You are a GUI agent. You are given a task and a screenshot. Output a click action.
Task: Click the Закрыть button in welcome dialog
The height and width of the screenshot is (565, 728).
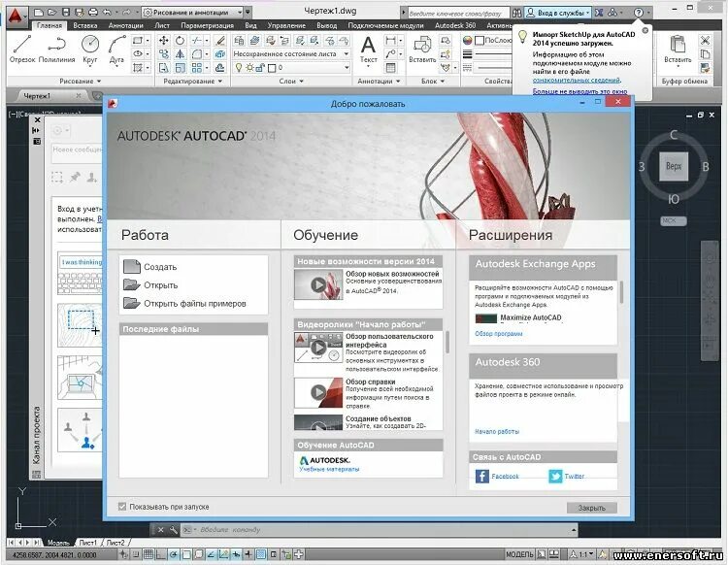591,508
